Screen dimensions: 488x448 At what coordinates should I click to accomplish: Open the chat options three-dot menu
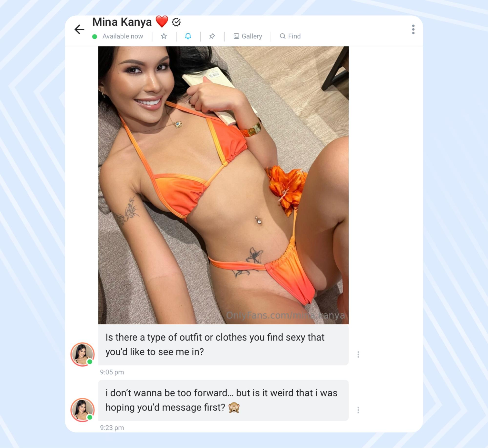point(413,30)
